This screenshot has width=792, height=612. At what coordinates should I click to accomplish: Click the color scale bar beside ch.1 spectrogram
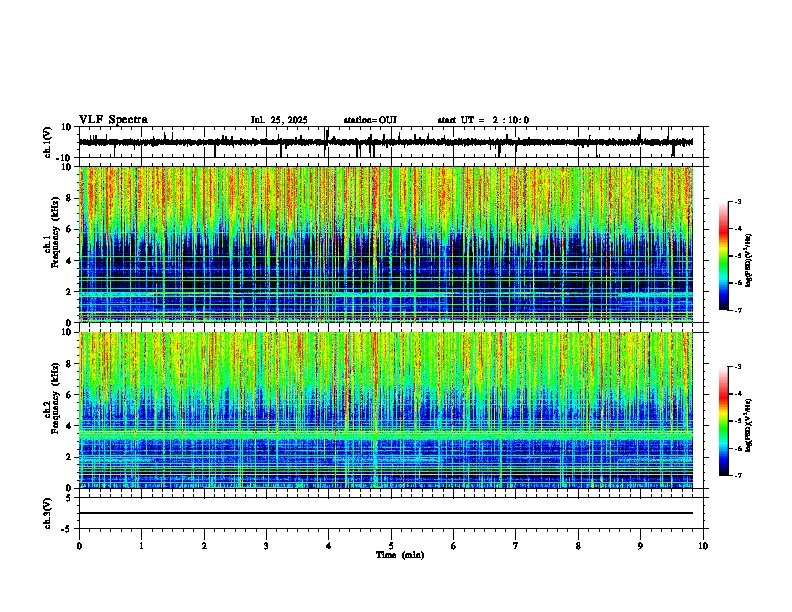pyautogui.click(x=723, y=256)
